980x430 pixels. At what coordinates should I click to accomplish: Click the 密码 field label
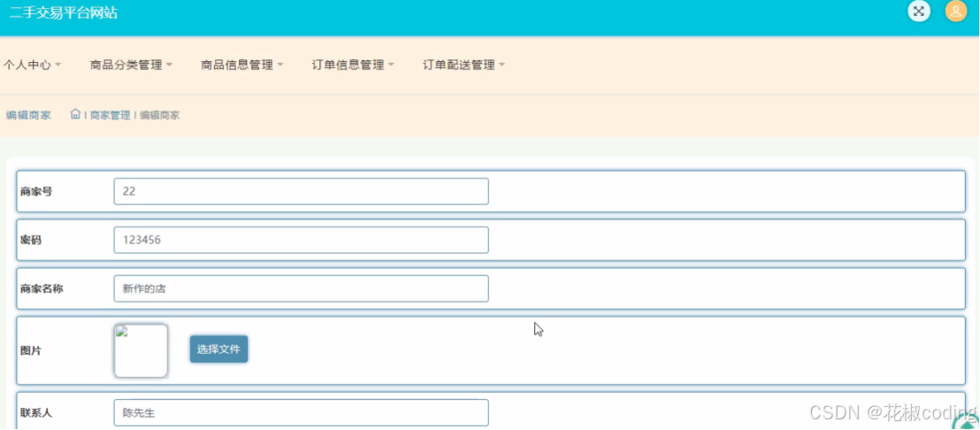(x=31, y=240)
